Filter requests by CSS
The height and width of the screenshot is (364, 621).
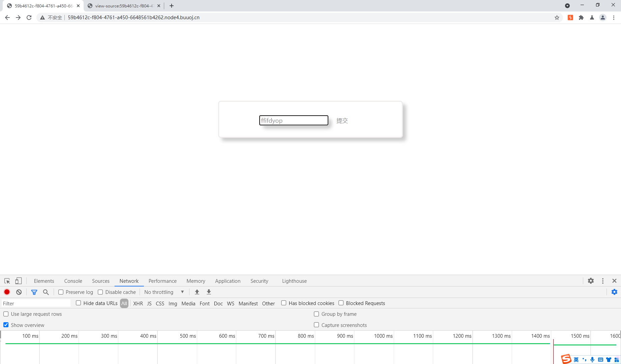point(160,303)
